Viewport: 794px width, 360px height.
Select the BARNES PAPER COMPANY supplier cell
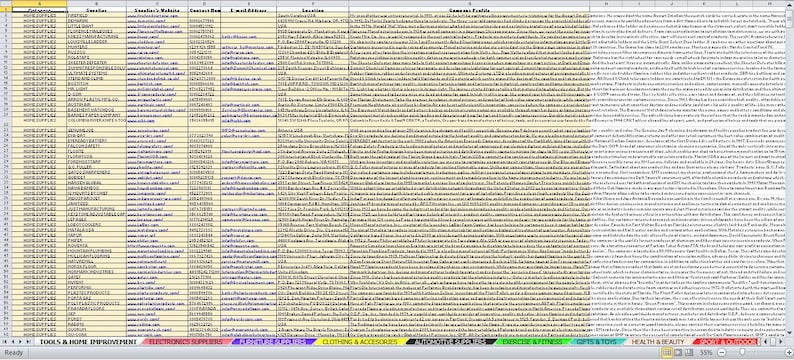[96, 114]
